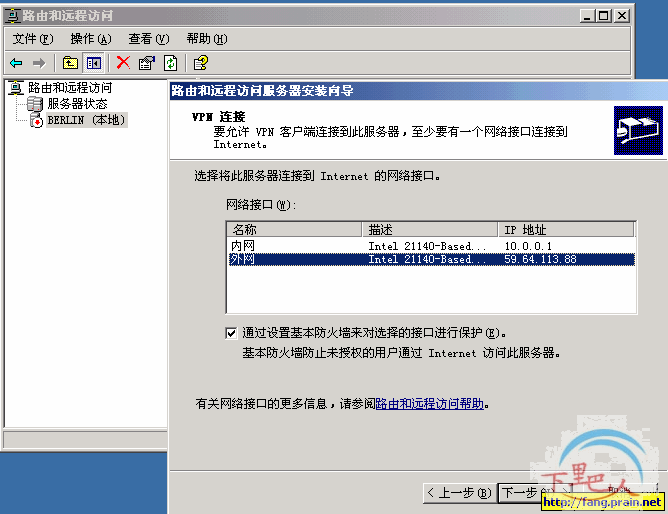
Task: Click the Forward arrow toolbar icon
Action: 39,63
